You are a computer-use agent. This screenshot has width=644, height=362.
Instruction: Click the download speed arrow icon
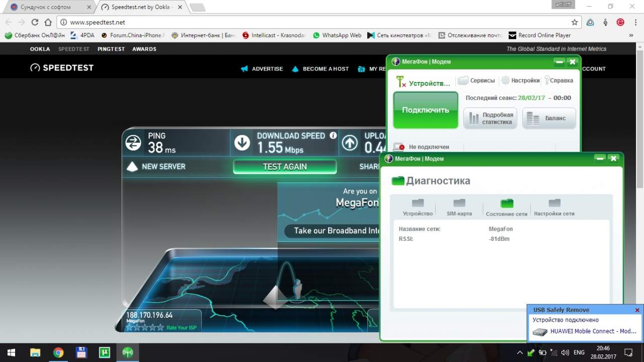tap(242, 143)
